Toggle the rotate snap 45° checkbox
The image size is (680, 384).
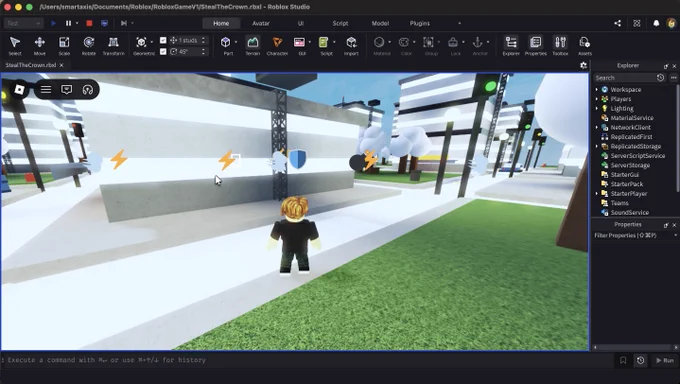coord(163,52)
